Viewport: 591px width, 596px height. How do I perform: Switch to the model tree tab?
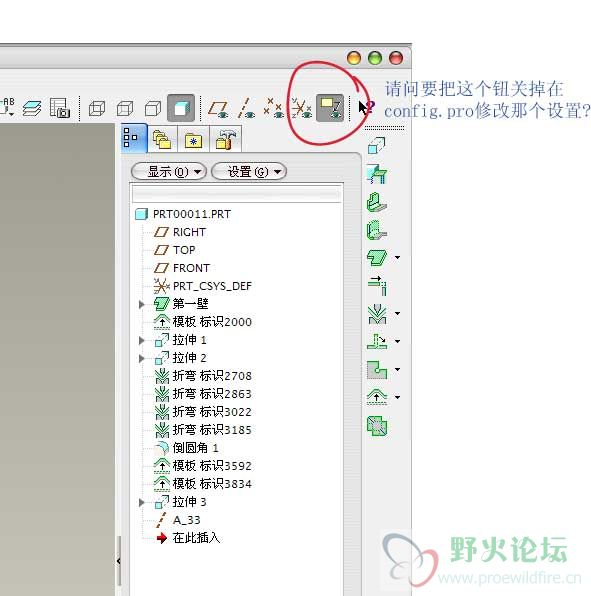[133, 138]
